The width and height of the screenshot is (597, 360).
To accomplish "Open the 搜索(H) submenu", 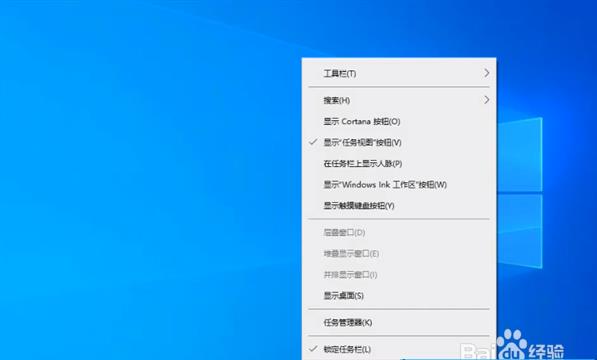I will 399,100.
